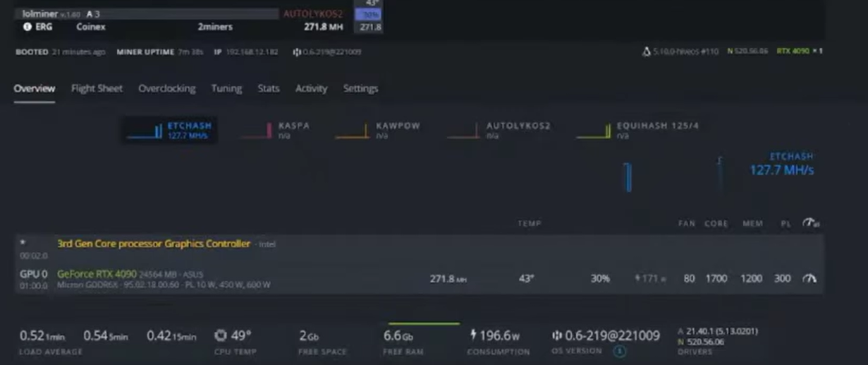868x365 pixels.
Task: Click the 127.7 MH/s ETCHASH chart value
Action: coord(781,170)
